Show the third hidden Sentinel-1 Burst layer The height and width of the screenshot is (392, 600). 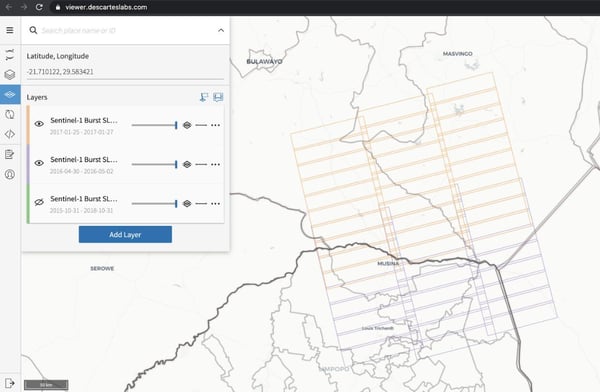39,202
